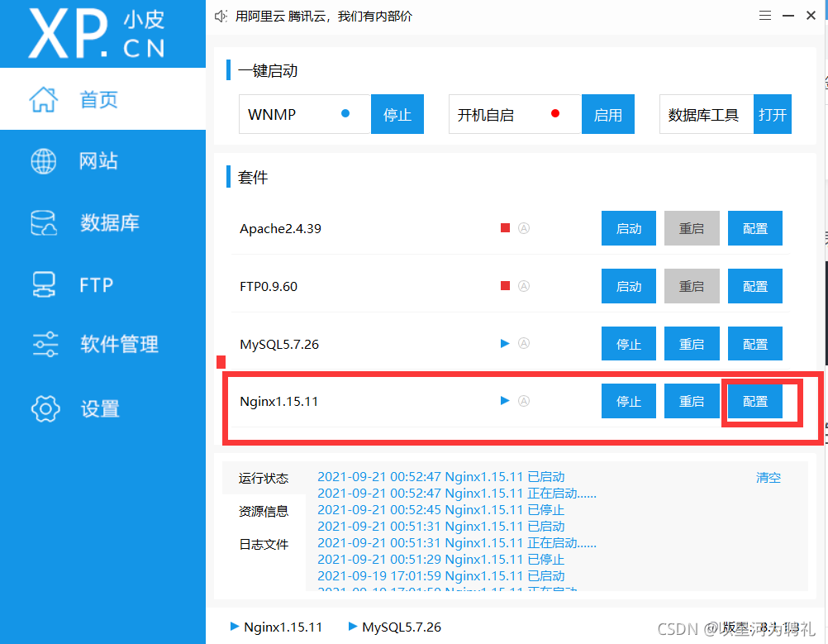828x644 pixels.
Task: Click log line 2021-09-19 17:01:59 已启动
Action: click(x=441, y=575)
